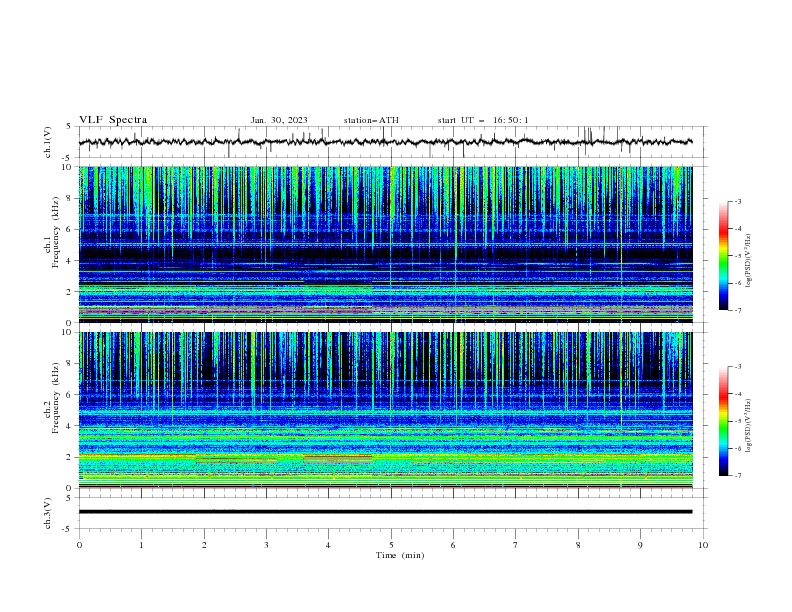Click time axis tick label "9"

point(640,545)
